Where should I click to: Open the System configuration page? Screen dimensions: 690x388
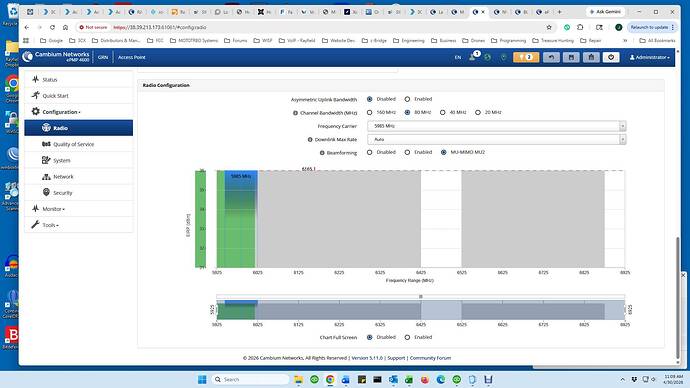79,160
